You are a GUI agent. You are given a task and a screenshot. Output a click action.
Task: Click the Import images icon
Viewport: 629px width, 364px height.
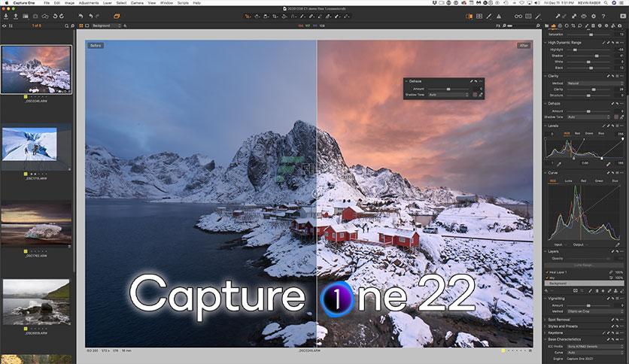coord(6,17)
